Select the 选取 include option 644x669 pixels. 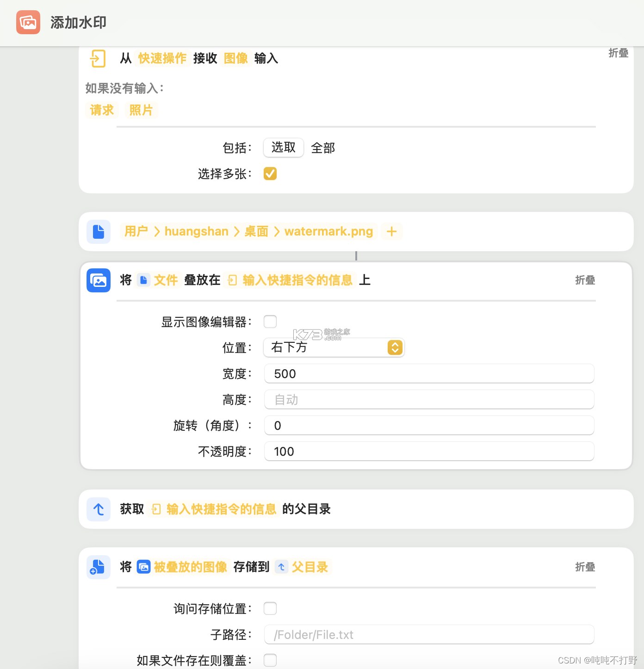point(284,148)
